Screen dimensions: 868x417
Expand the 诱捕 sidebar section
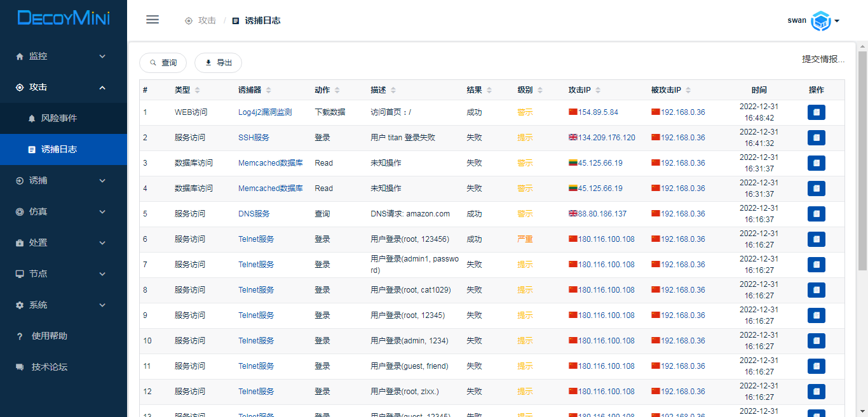64,180
